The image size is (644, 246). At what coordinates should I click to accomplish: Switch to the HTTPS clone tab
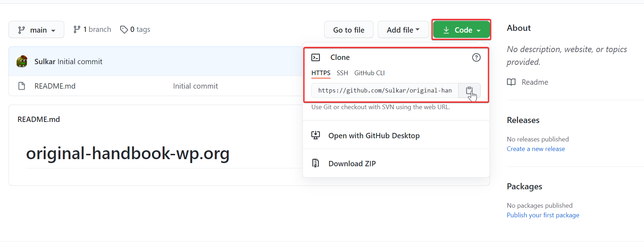(321, 73)
